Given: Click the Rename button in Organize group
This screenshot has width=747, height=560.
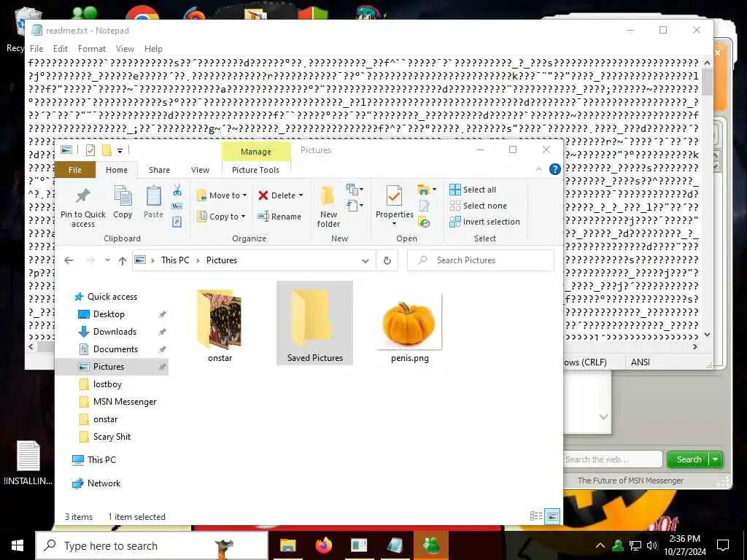Looking at the screenshot, I should tap(279, 216).
